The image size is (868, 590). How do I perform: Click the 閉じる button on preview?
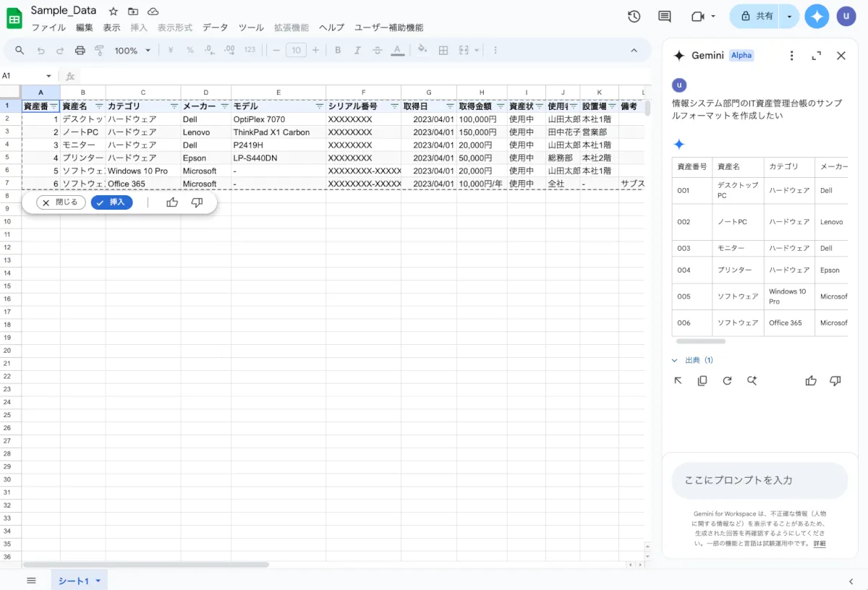pyautogui.click(x=61, y=202)
